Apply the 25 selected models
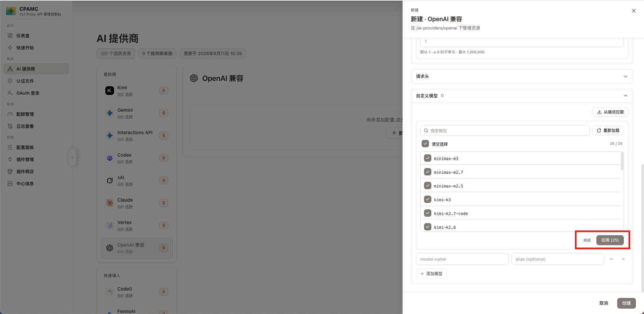 pyautogui.click(x=610, y=240)
